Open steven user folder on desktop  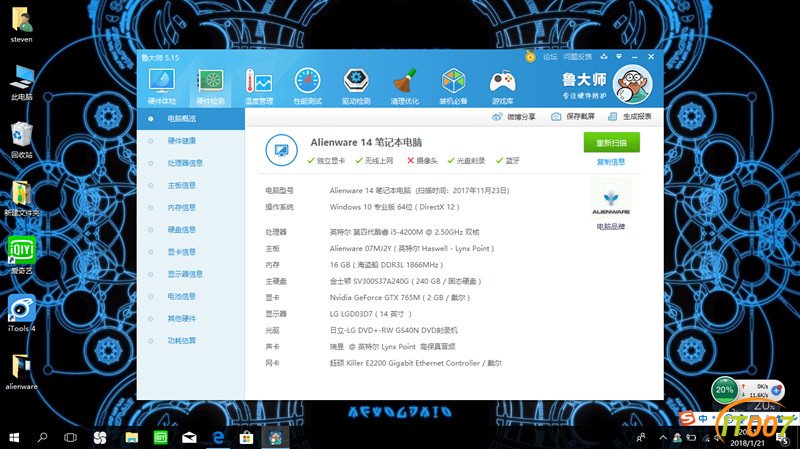pos(21,26)
